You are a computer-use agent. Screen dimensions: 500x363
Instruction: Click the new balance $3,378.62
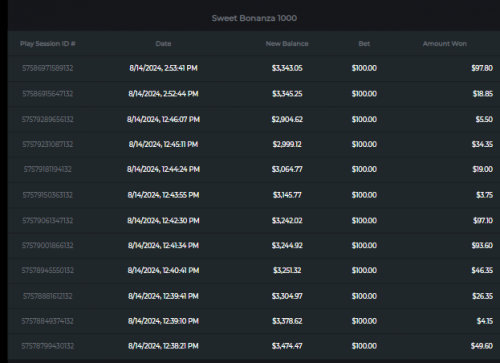pos(287,321)
